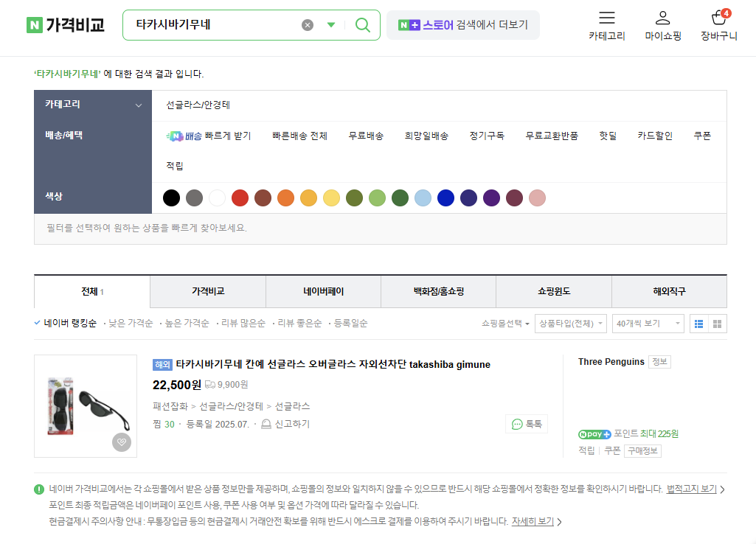Switch to the 네이버페이 tab
The height and width of the screenshot is (544, 756).
(x=324, y=291)
